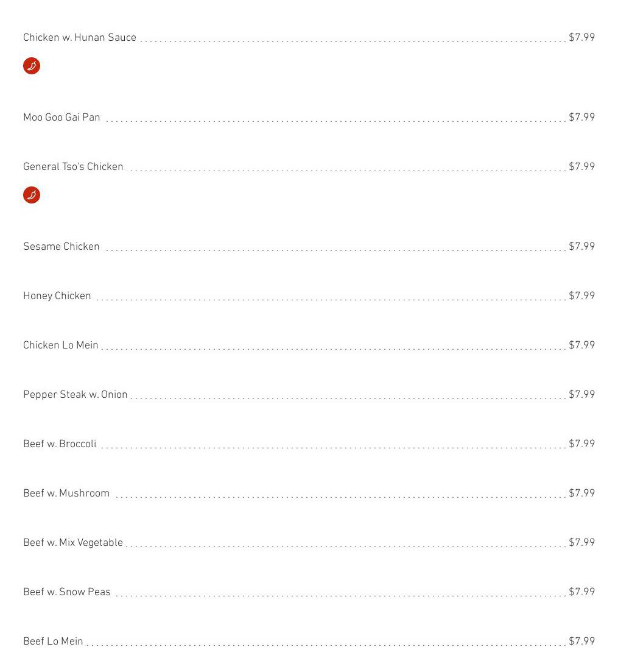Click the Beef w. Mushroom item
618x672 pixels.
click(x=66, y=493)
